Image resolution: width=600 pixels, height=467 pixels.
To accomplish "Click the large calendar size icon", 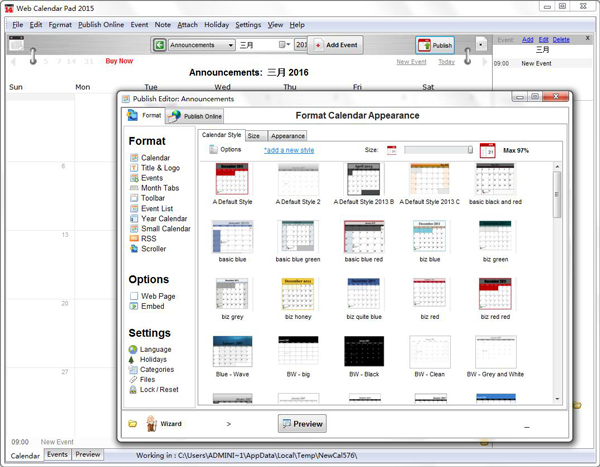I will coord(488,150).
